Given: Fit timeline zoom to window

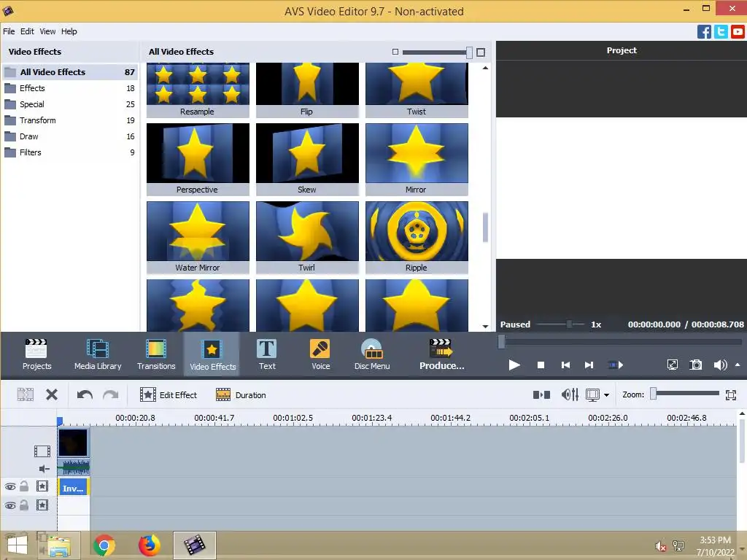Looking at the screenshot, I should 731,394.
